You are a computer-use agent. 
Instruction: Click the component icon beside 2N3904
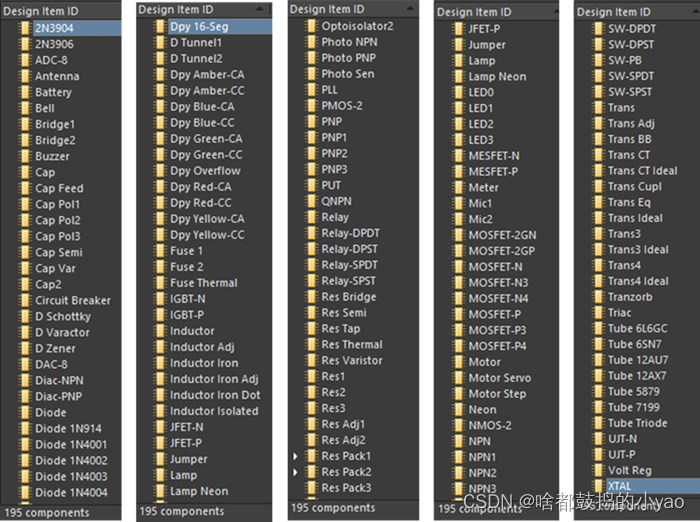pyautogui.click(x=24, y=28)
